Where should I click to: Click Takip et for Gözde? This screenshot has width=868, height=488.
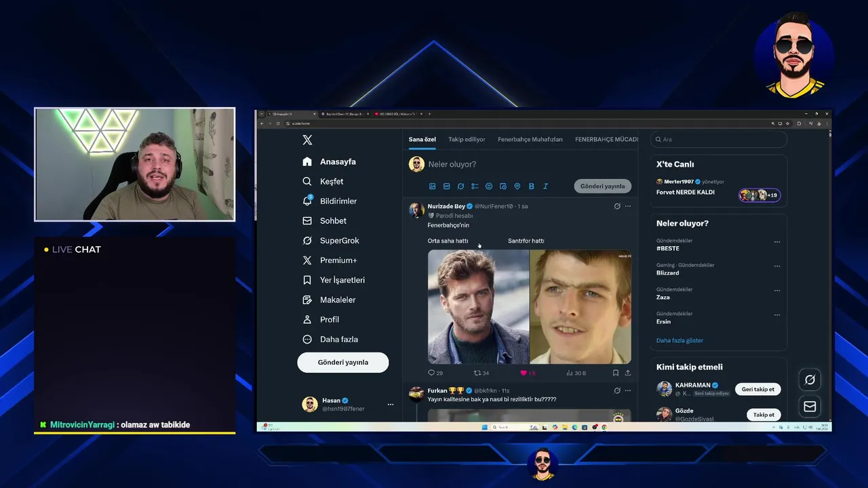764,415
